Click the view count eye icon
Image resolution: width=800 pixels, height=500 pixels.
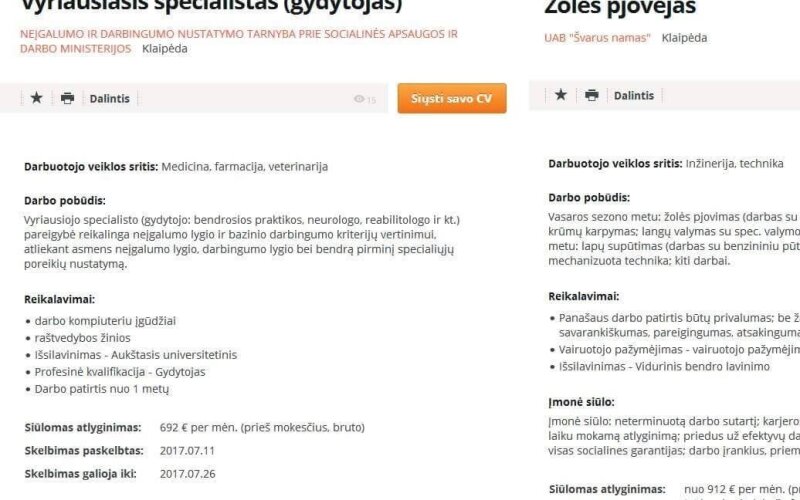coord(359,98)
